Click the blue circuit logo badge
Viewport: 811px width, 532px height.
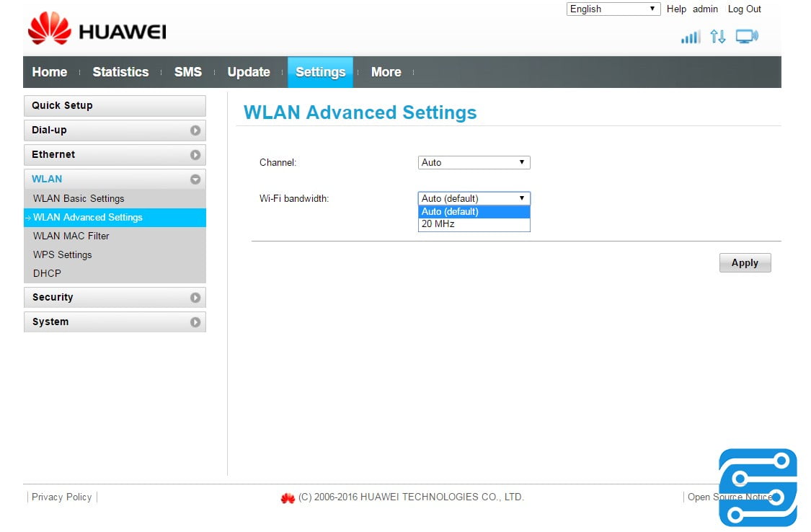pyautogui.click(x=758, y=487)
